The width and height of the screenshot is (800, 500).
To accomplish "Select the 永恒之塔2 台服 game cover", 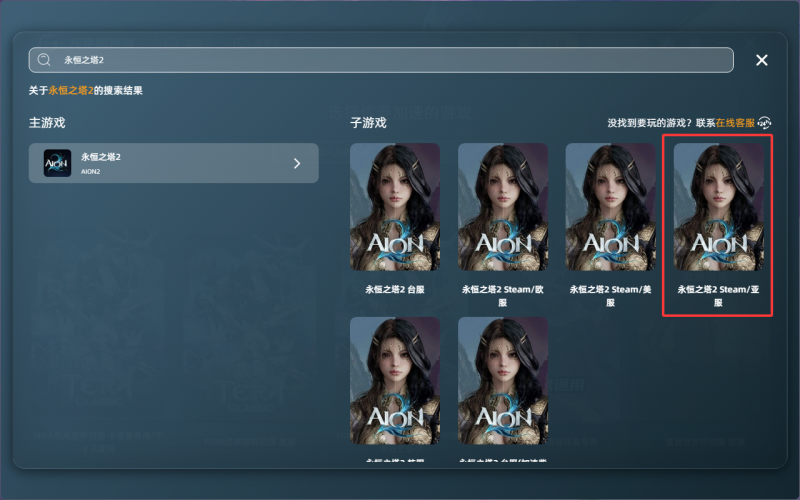I will point(395,207).
